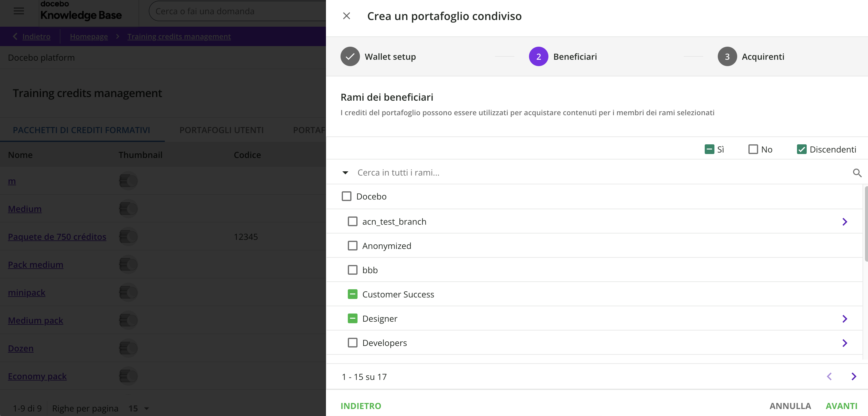The height and width of the screenshot is (416, 868).
Task: Go to previous page of branches
Action: coord(829,377)
